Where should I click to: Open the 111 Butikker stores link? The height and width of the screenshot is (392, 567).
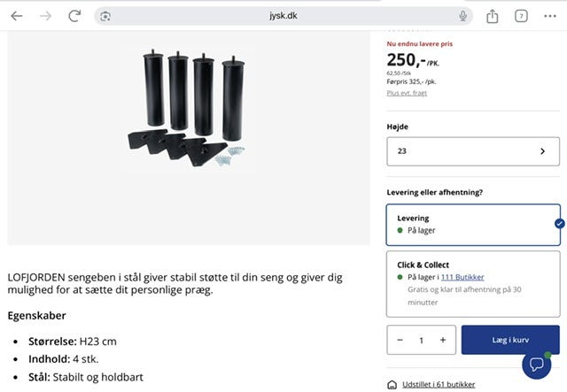pos(462,277)
